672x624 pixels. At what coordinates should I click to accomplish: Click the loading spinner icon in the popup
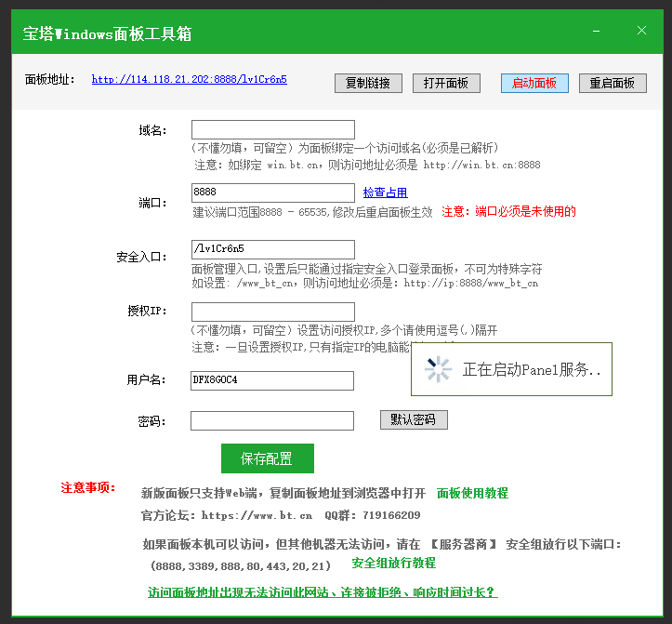(438, 369)
